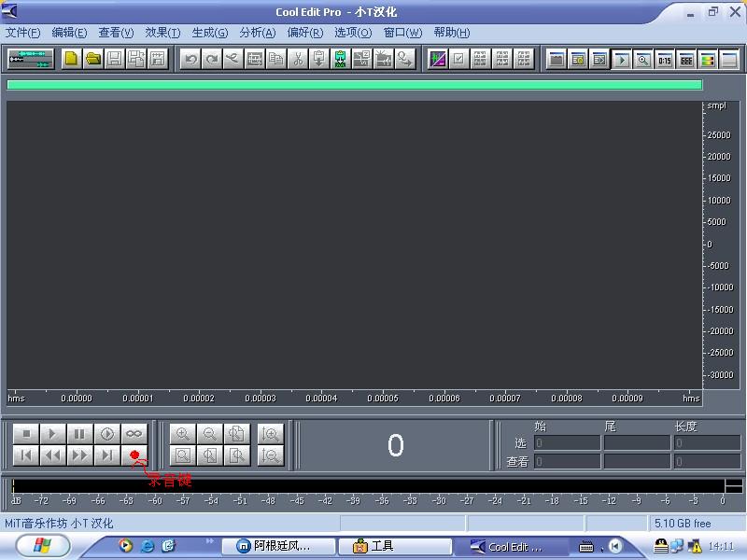The height and width of the screenshot is (560, 747).
Task: Jump to end with the skip-forward button
Action: point(107,455)
